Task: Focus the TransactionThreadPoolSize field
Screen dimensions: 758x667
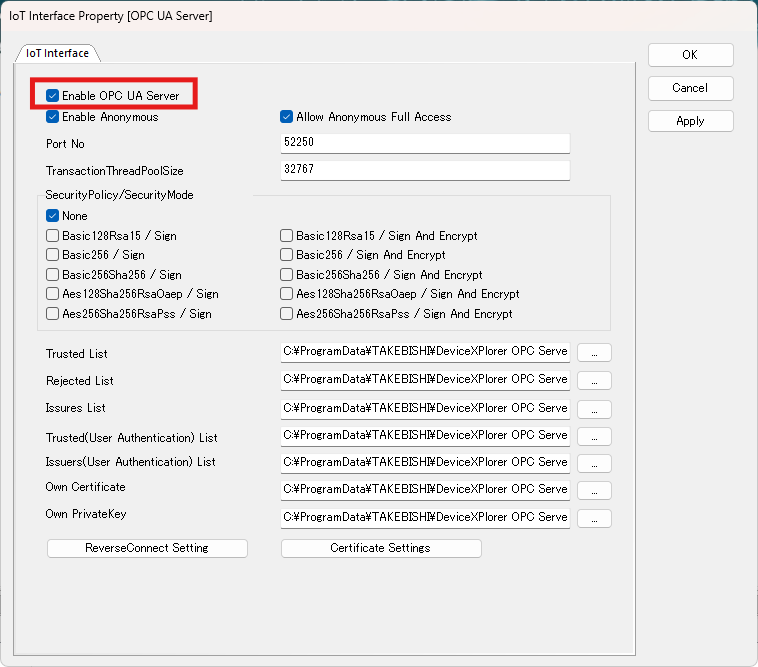Action: (x=424, y=170)
